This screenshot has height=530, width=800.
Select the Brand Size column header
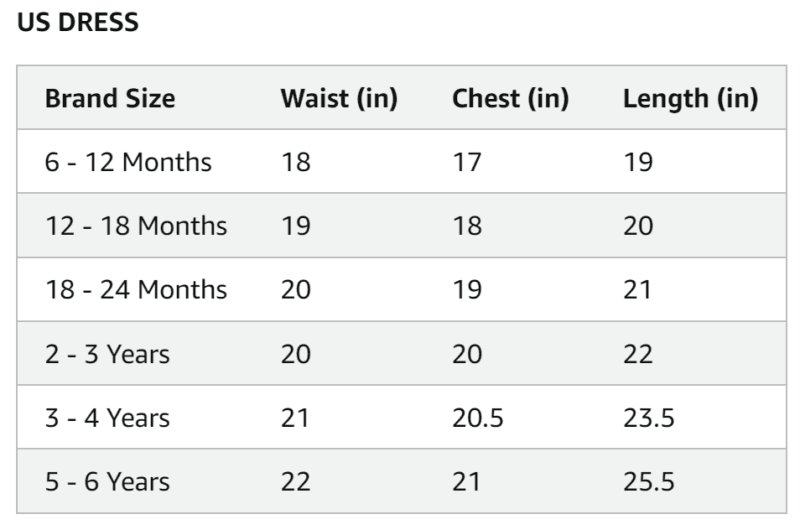110,98
